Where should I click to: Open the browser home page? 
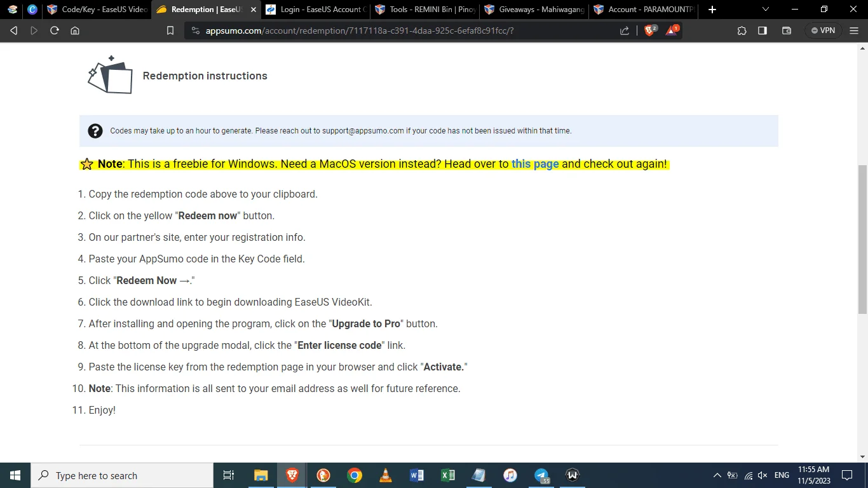75,30
